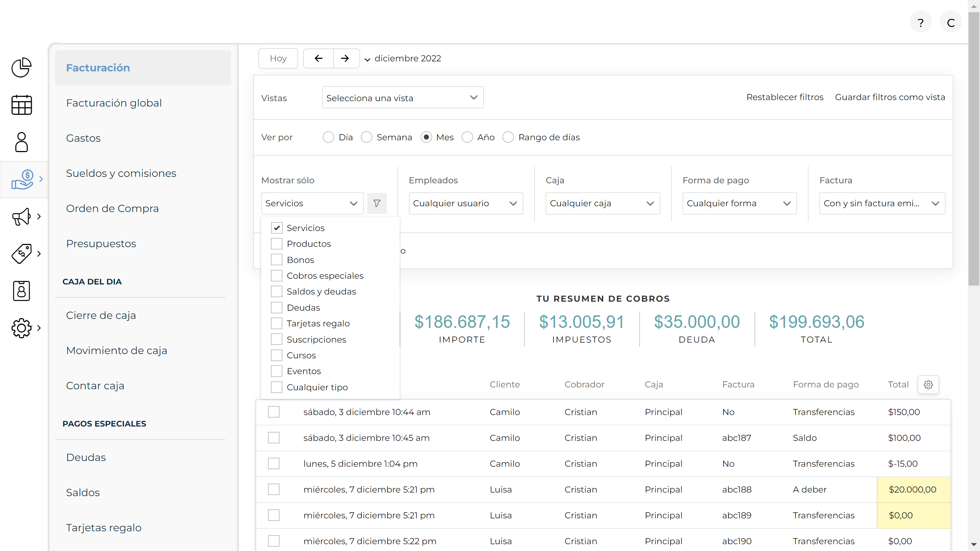Open the settings gear icon in sidebar
Screen dimensions: 980x551
[21, 328]
